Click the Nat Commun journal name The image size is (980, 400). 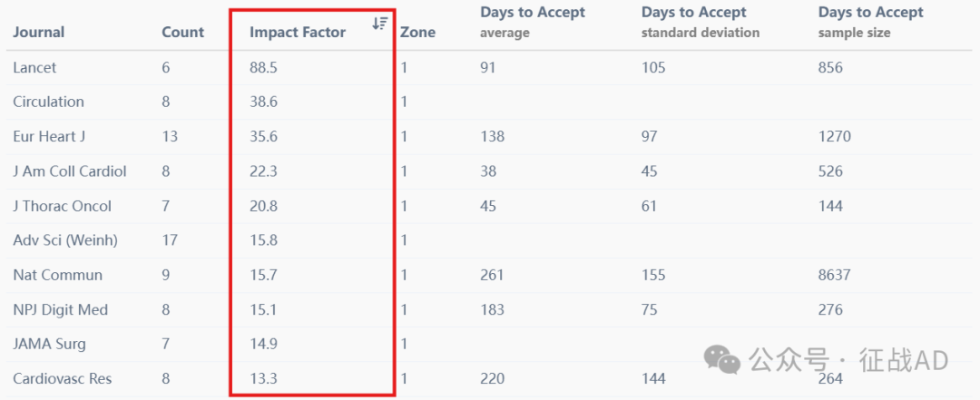57,275
